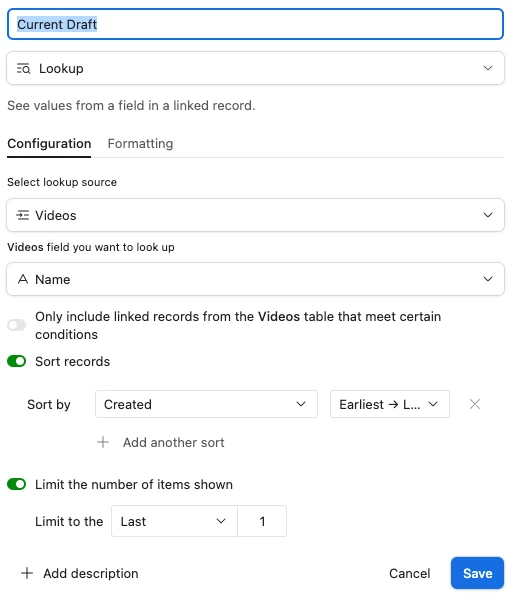
Task: Disable the Sort records toggle
Action: coord(16,361)
